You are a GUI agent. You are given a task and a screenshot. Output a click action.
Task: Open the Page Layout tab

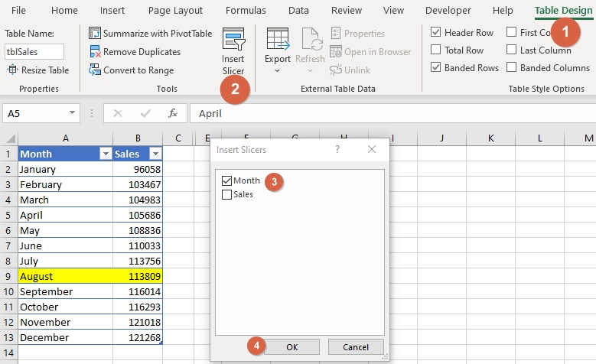pos(175,11)
